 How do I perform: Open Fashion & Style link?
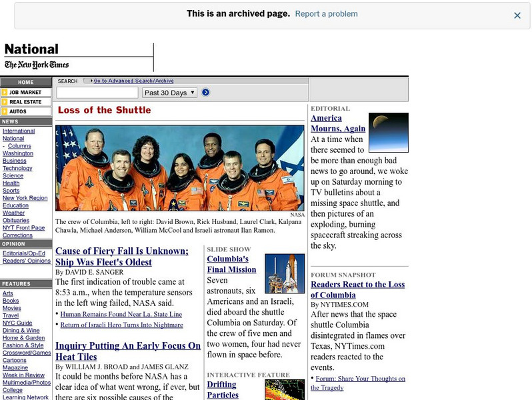coord(23,346)
